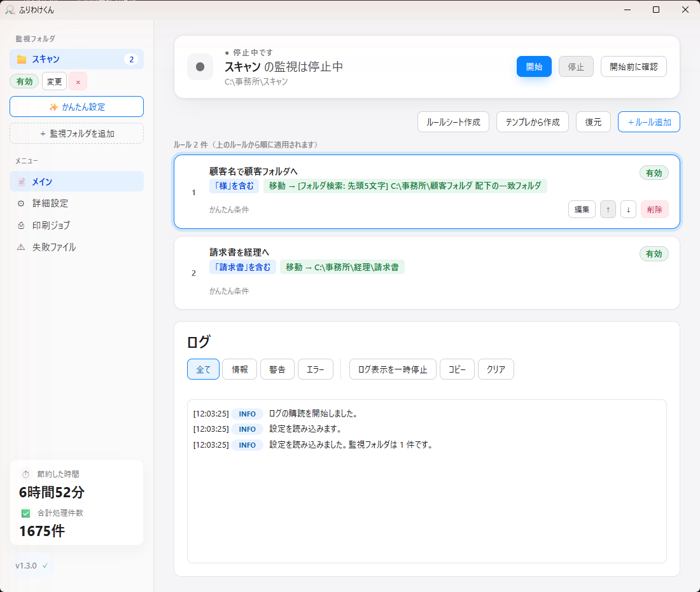Click the かんたん設定 button
This screenshot has height=592, width=700.
point(77,107)
